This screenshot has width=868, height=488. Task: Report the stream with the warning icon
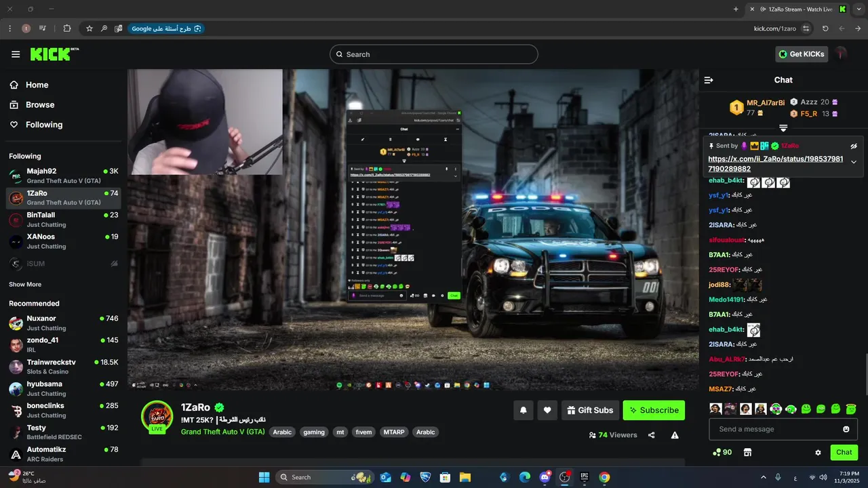point(675,435)
